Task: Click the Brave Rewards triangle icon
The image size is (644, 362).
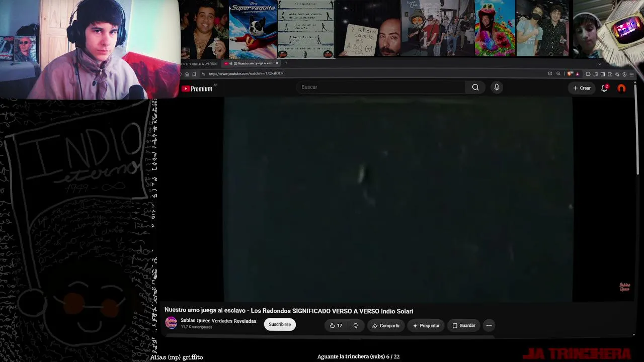Action: pyautogui.click(x=577, y=74)
